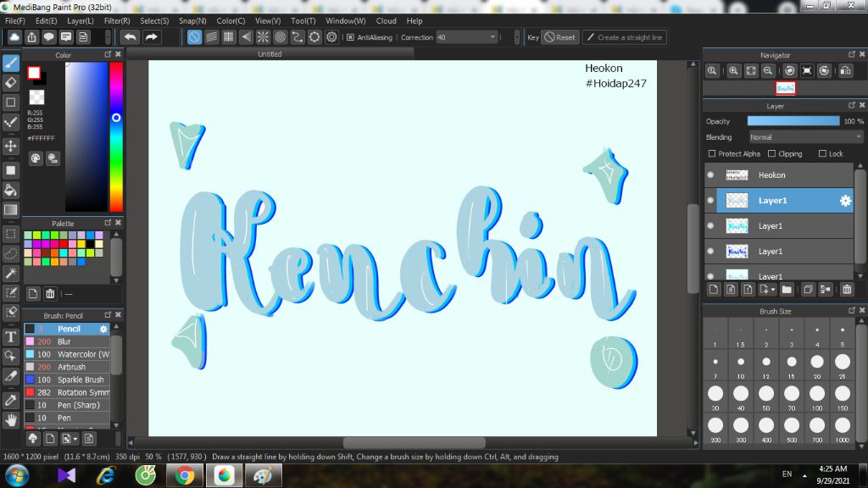Screen dimensions: 868x488
Task: Open the Blending mode dropdown
Action: (x=805, y=137)
